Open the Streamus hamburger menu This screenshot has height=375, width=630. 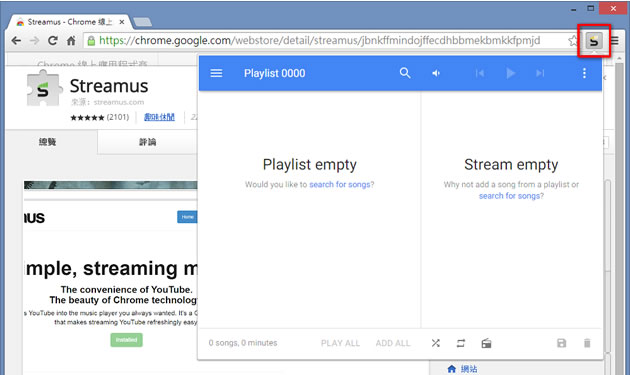click(x=216, y=73)
